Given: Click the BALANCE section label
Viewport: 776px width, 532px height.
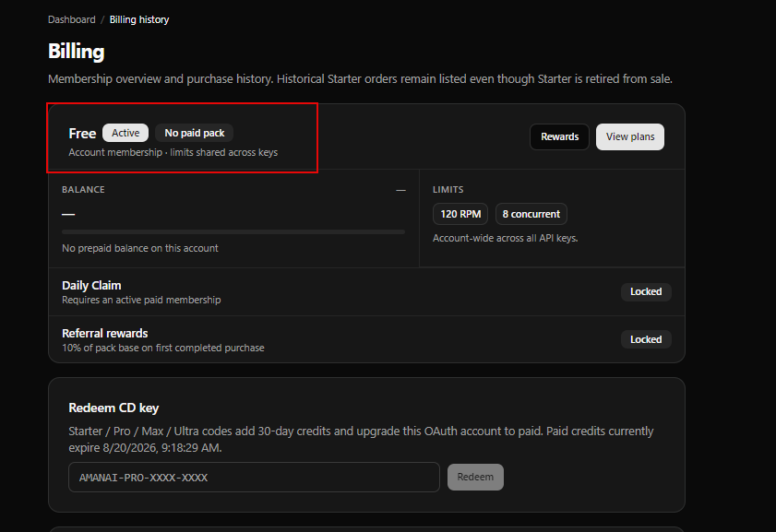Looking at the screenshot, I should click(x=83, y=189).
